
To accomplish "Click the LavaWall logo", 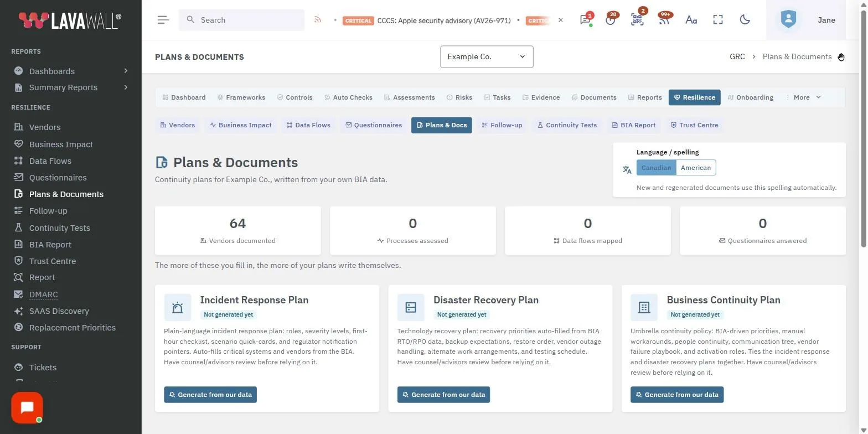I will point(70,20).
